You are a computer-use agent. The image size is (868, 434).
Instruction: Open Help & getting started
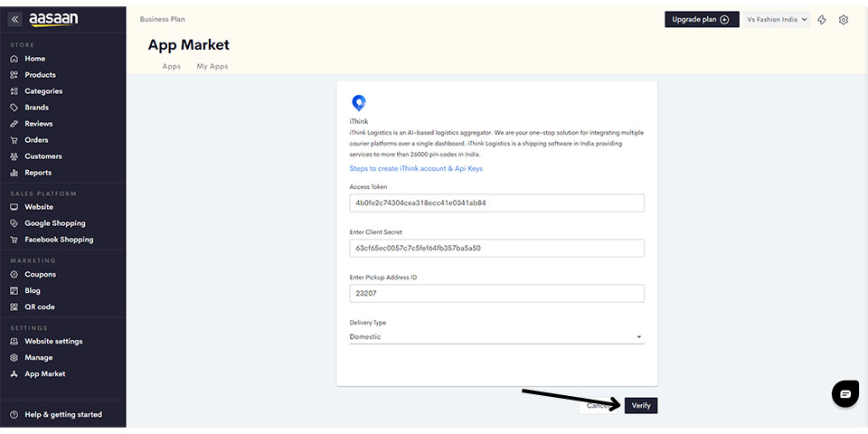62,415
